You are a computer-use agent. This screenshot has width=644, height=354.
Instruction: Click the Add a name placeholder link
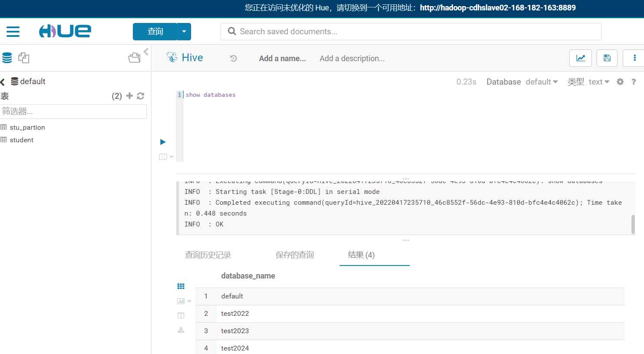(x=282, y=58)
